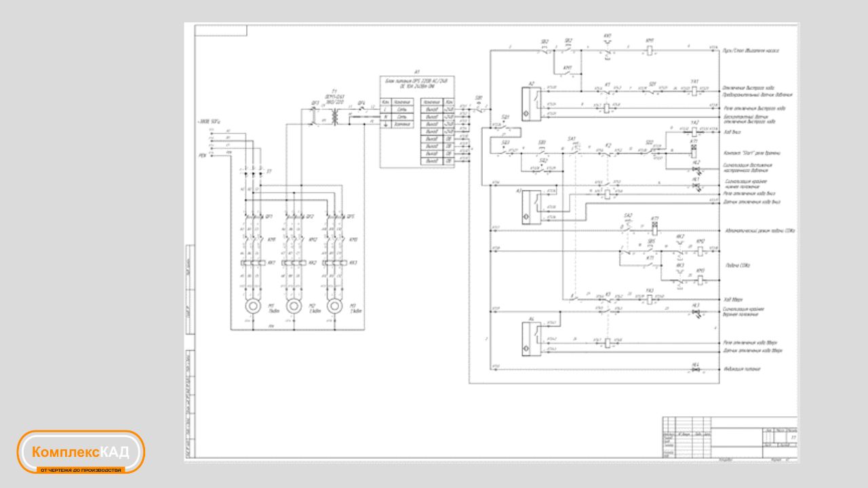Click the КомплексКАД logo
This screenshot has height=488, width=868.
click(81, 451)
